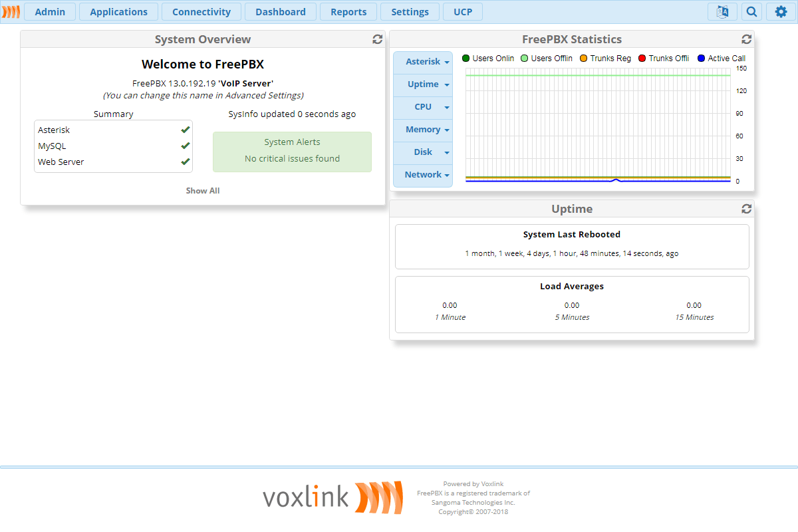Expand the CPU statistics dropdown
The image size is (798, 532).
423,107
